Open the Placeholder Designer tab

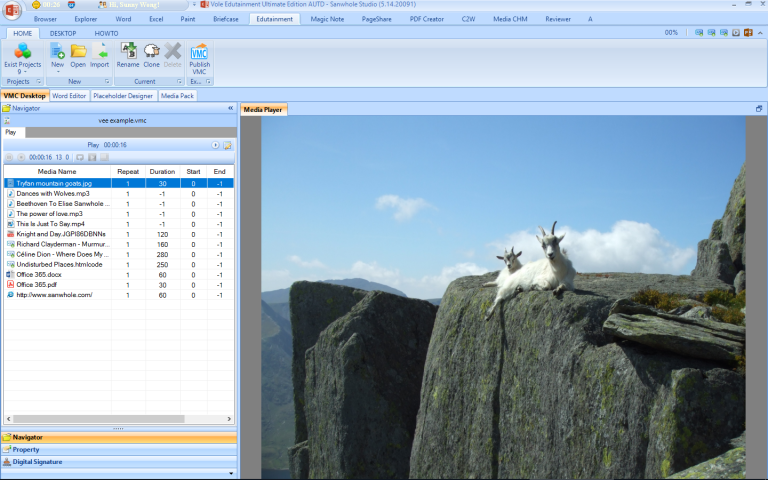(123, 96)
